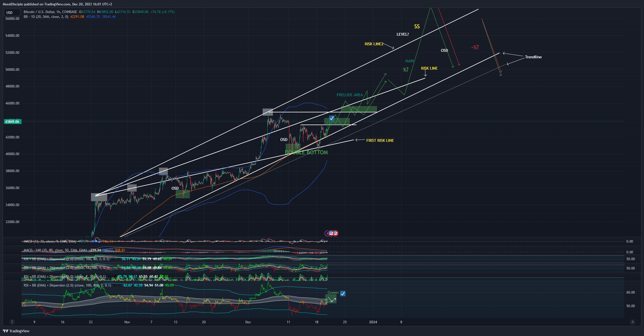
Task: Click the DOUBLE BOTTOM text
Action: 306,152
